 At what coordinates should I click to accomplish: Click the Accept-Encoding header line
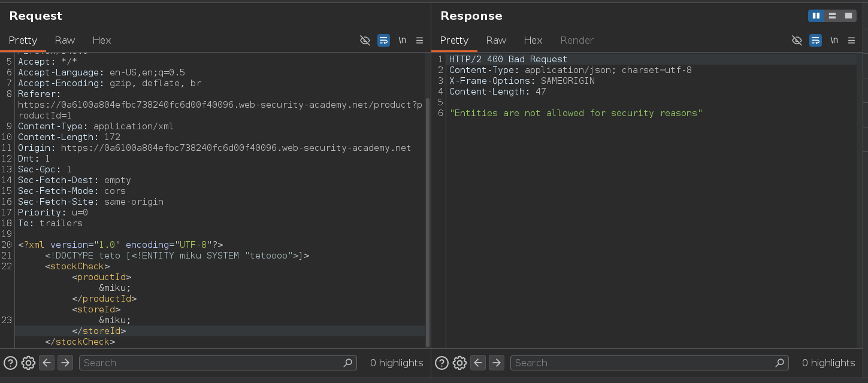tap(110, 83)
